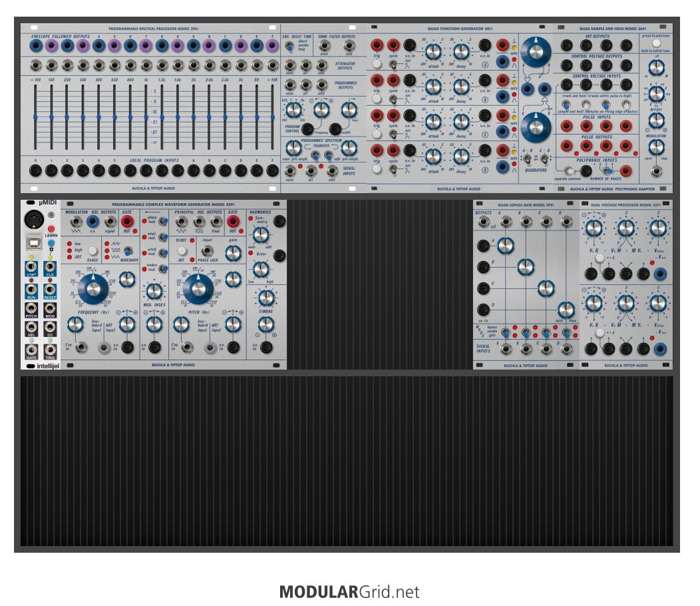Click Lopass Gate cv in A black jack
Viewport: 700px width, 606px height.
[x=483, y=245]
